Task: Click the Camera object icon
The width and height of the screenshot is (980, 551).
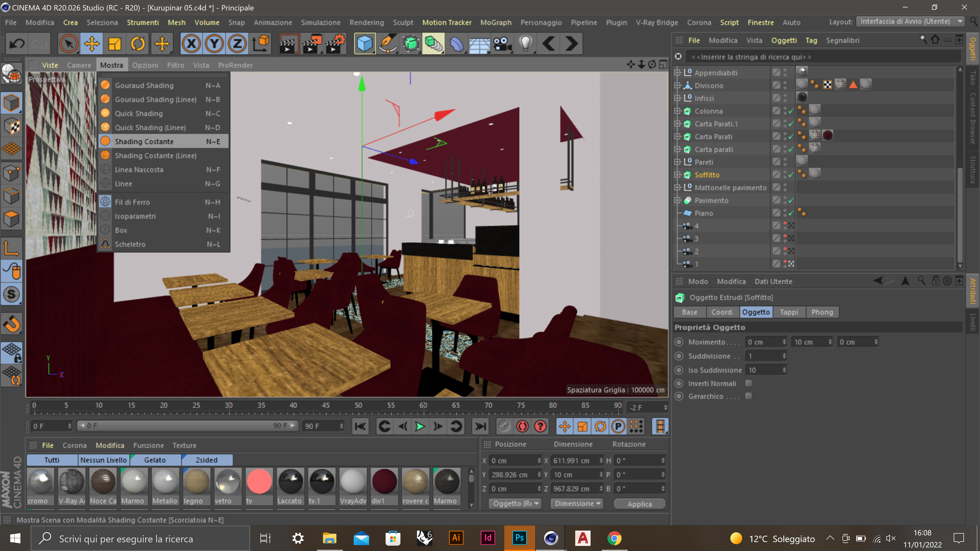Action: (x=502, y=44)
